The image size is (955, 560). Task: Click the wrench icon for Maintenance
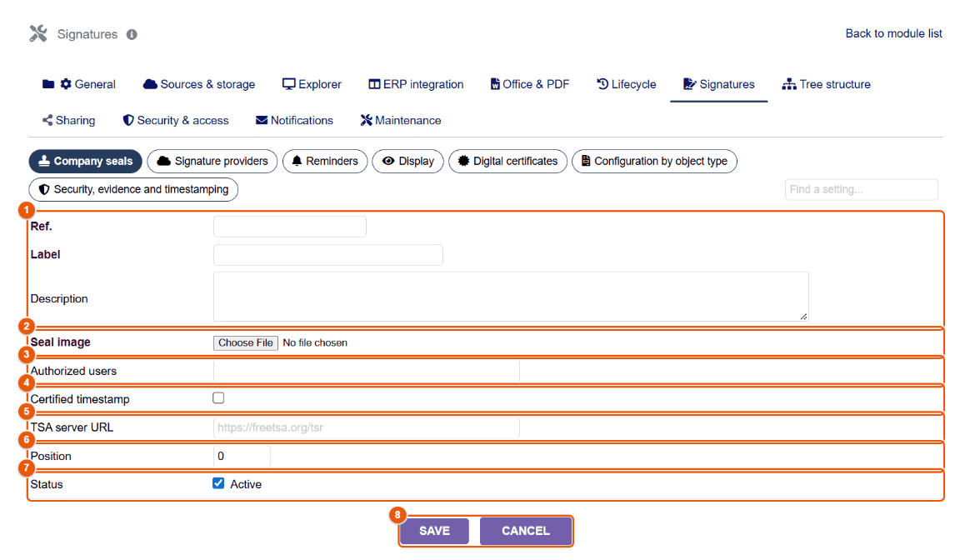pos(366,120)
